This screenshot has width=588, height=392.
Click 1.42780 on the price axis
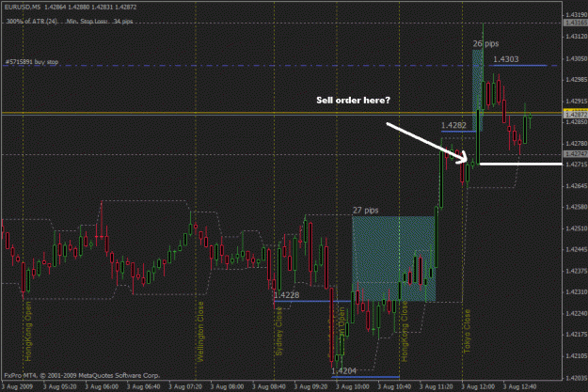(x=577, y=144)
